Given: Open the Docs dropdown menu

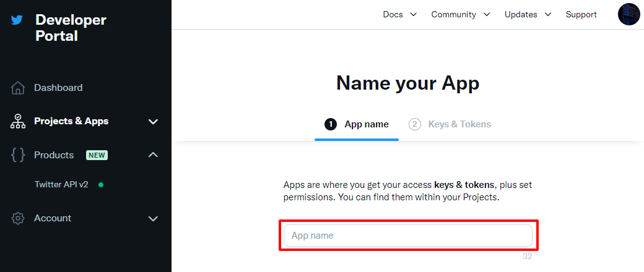Looking at the screenshot, I should pos(399,14).
